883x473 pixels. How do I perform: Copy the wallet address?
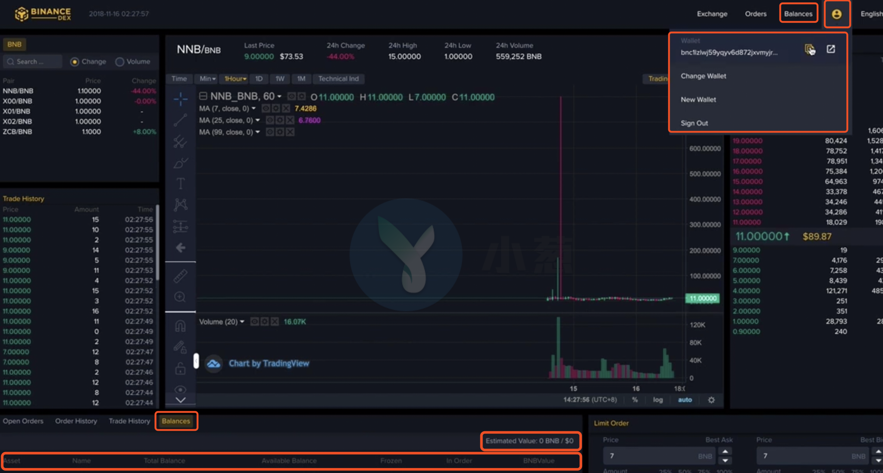pyautogui.click(x=809, y=50)
